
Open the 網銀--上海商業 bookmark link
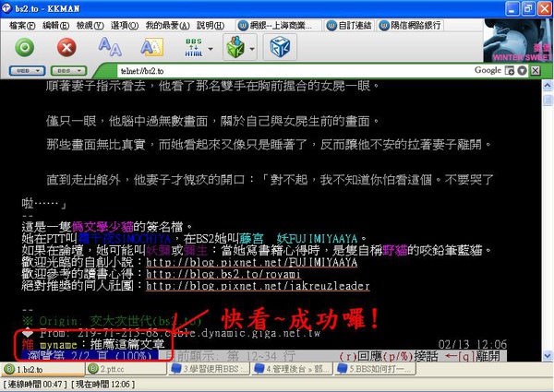[279, 26]
